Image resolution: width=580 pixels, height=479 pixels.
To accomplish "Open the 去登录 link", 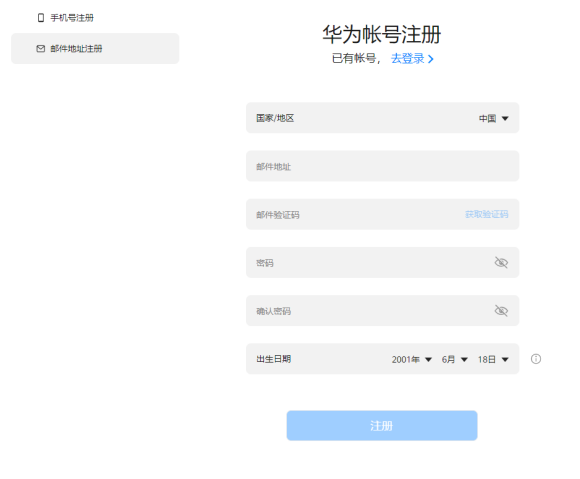I will click(x=408, y=58).
